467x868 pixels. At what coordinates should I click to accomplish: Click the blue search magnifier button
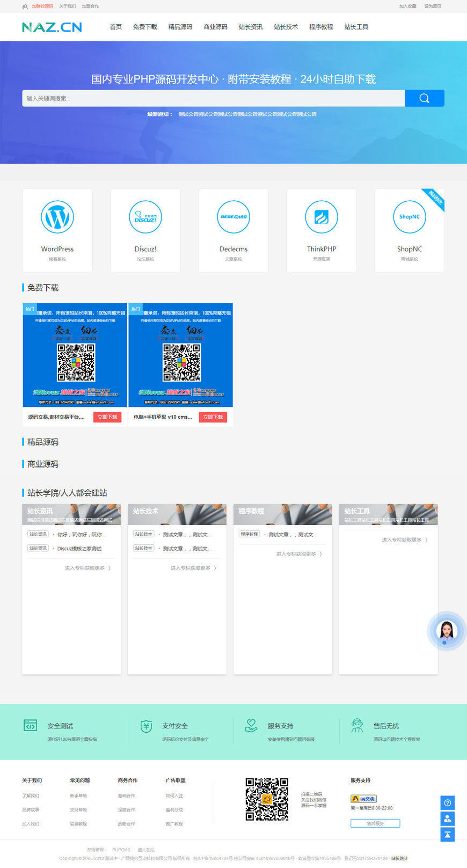coord(424,98)
